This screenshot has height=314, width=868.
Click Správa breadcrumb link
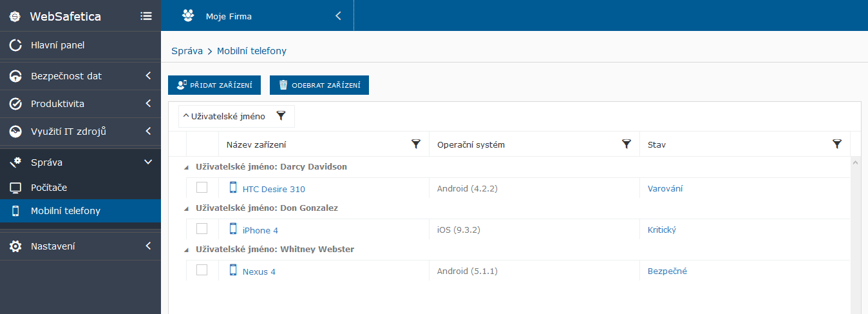[187, 51]
